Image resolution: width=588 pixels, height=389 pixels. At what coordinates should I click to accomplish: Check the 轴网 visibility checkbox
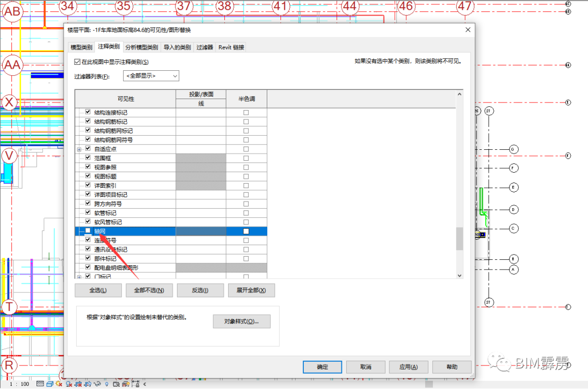tap(88, 231)
